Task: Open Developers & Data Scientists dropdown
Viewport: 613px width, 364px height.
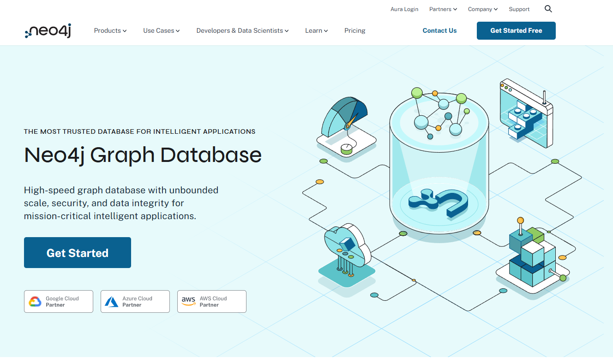Action: pyautogui.click(x=242, y=30)
